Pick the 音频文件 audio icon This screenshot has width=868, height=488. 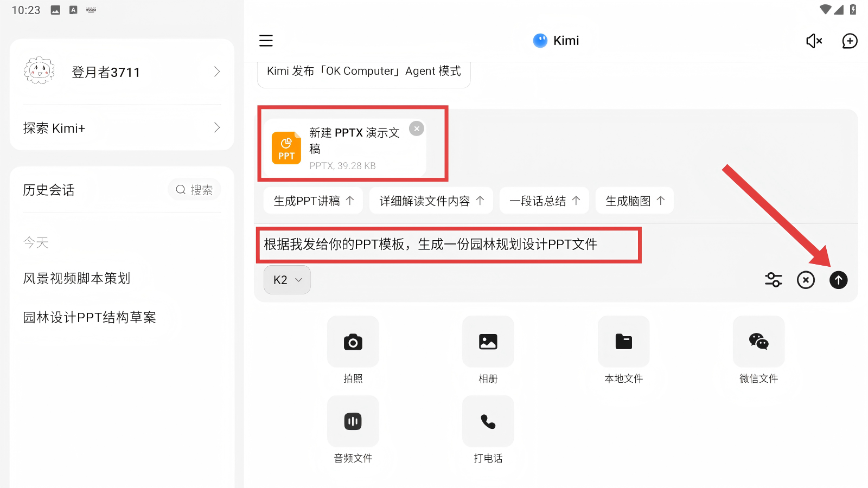click(353, 422)
